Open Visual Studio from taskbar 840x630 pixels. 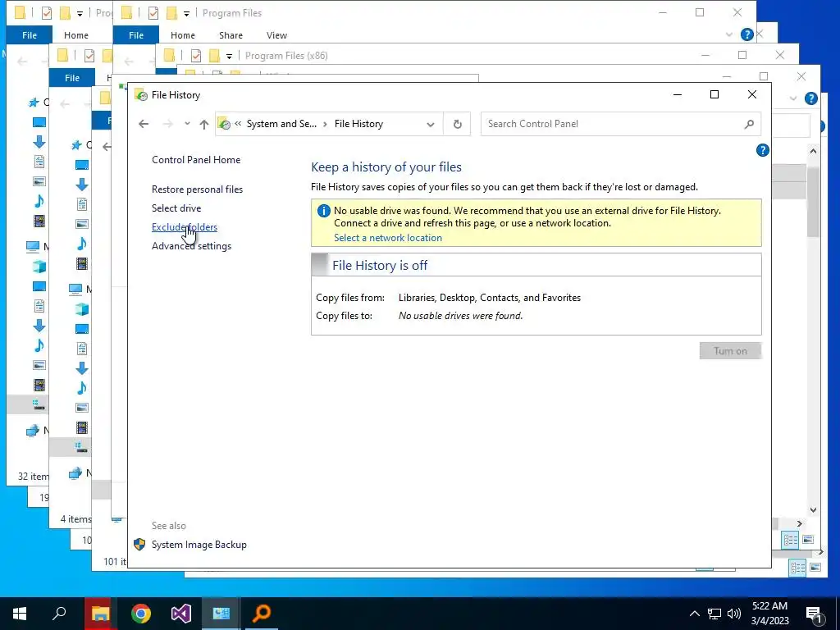pos(181,614)
